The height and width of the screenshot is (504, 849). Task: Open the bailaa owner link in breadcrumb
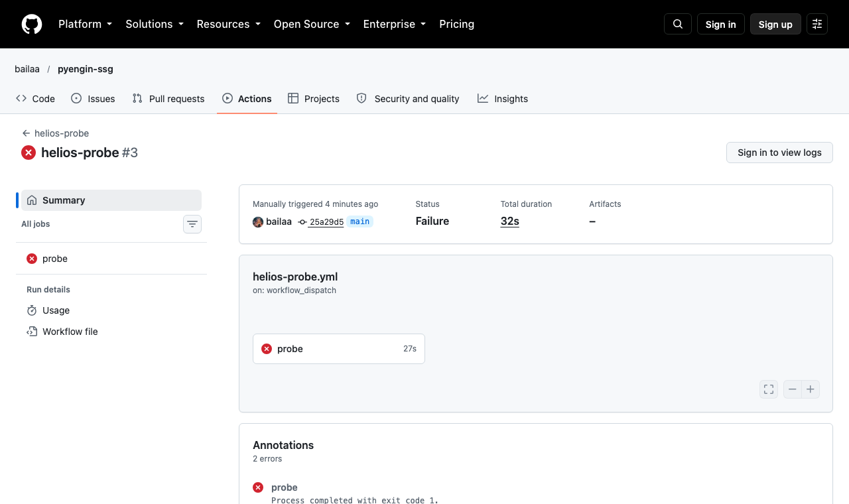click(x=27, y=69)
